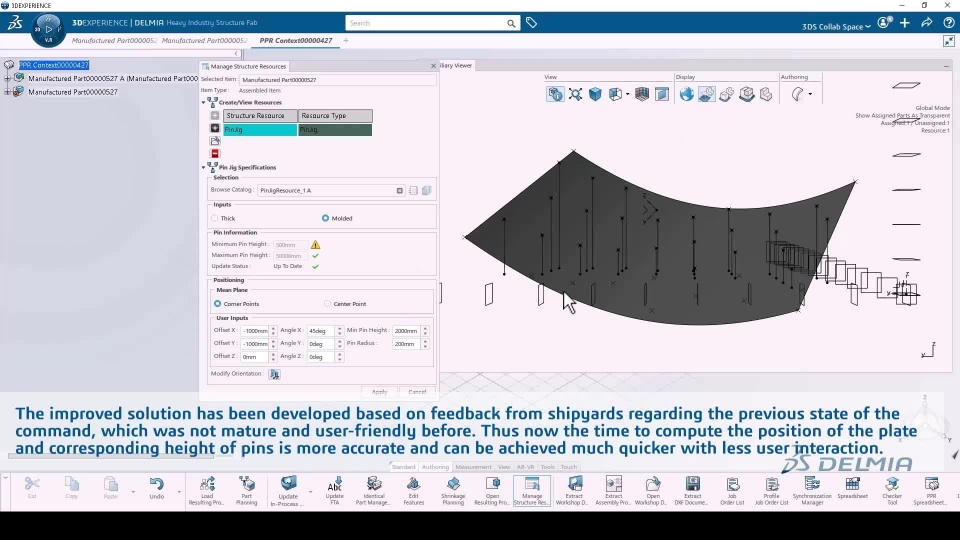The image size is (960, 540).
Task: Open the Update In-Process dropdown arrow
Action: click(310, 492)
